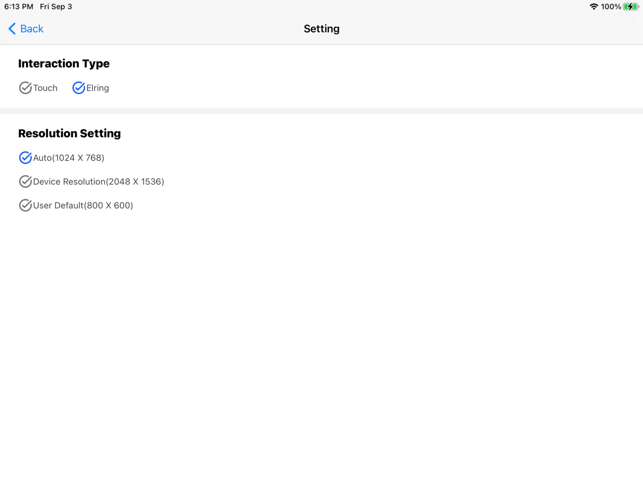Viewport: 643px width, 482px height.
Task: Click the 100% battery percentage text
Action: (611, 7)
